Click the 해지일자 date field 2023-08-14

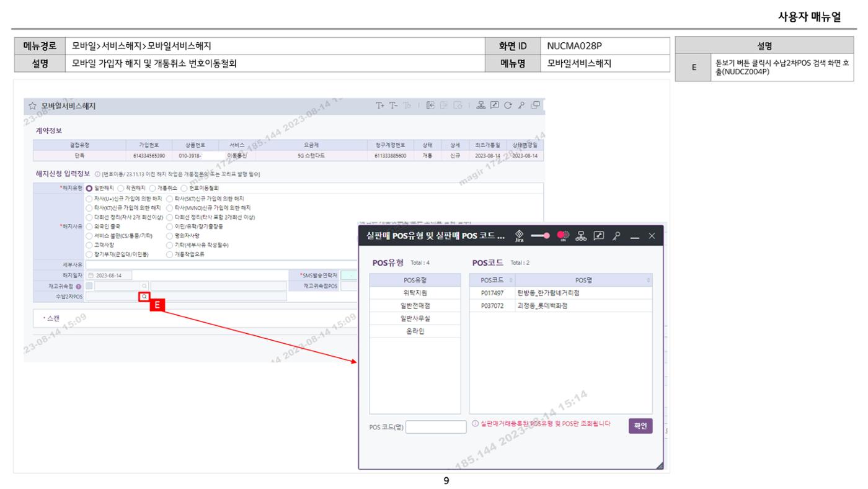pos(109,276)
